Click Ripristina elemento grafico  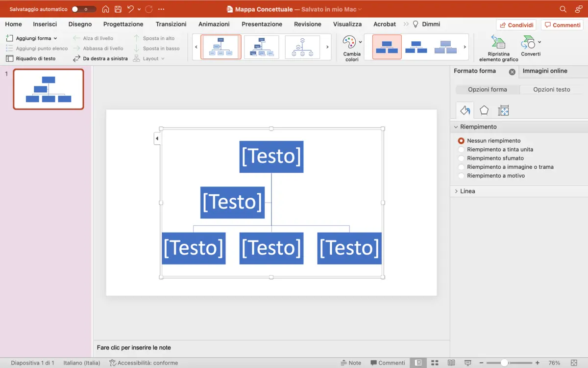(497, 48)
